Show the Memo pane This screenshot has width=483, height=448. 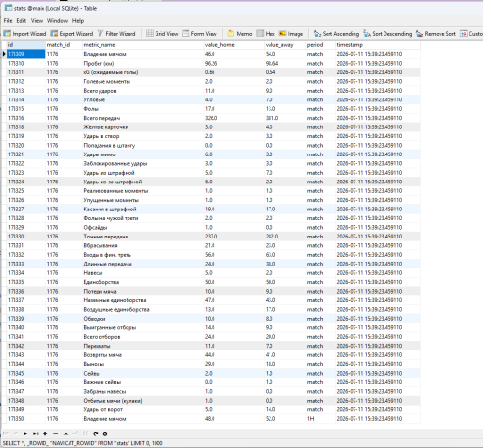[240, 34]
